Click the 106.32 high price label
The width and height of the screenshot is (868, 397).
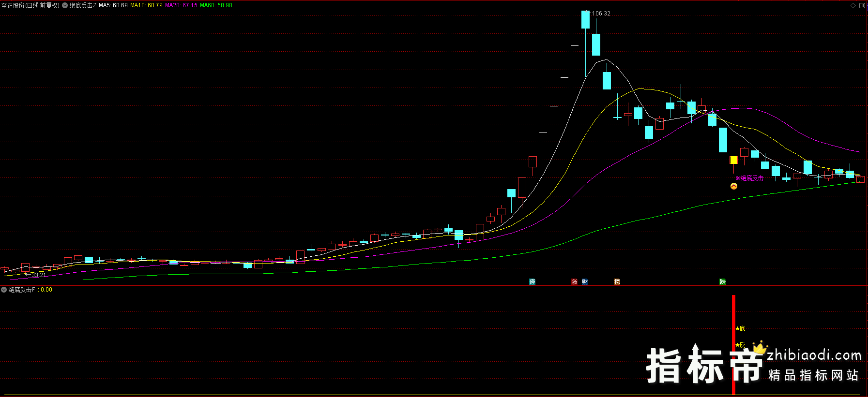(x=601, y=14)
